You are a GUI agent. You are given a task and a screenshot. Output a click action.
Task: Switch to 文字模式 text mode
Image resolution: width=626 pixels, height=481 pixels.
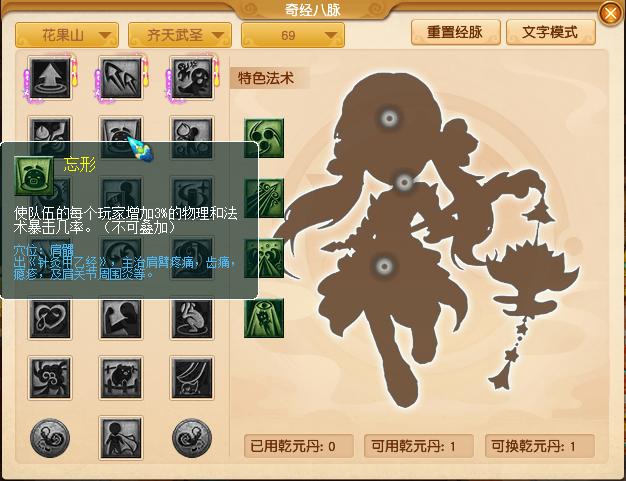click(x=550, y=32)
